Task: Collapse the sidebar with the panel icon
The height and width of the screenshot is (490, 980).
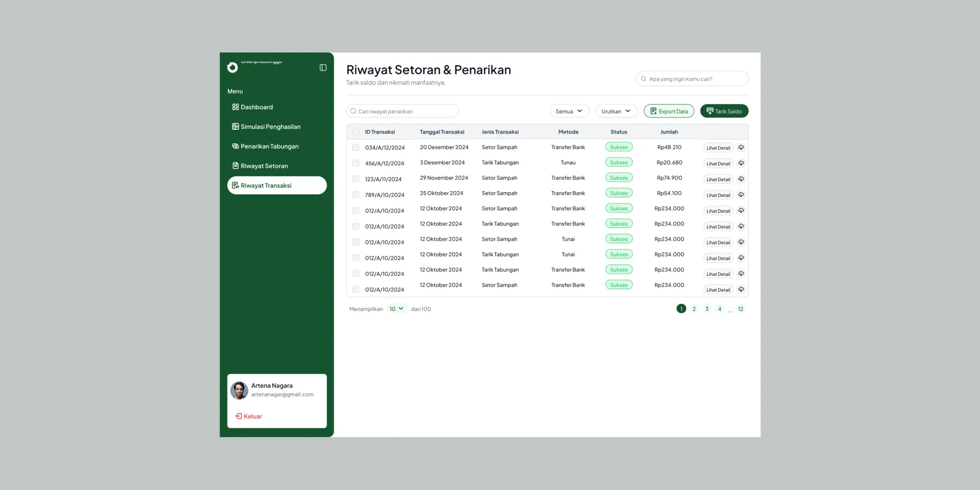Action: 323,68
